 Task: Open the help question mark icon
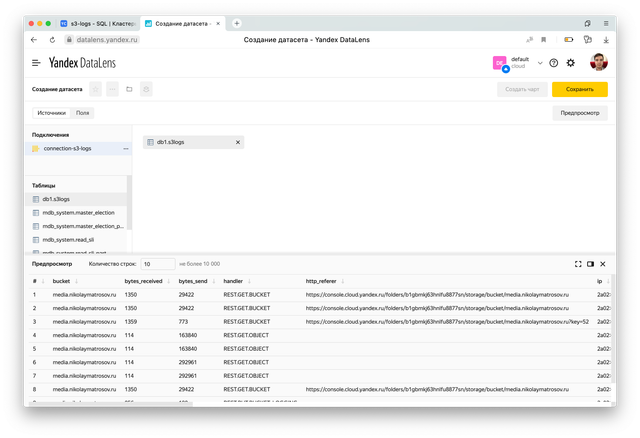554,62
